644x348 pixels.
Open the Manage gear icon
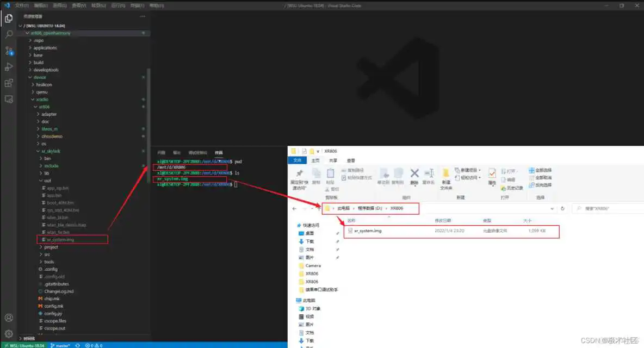pos(9,333)
